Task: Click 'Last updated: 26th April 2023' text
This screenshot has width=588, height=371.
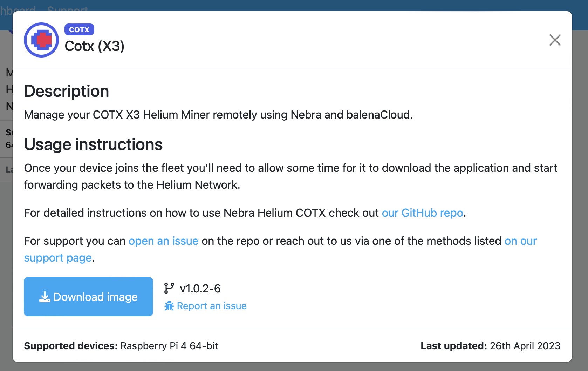Action: pos(490,346)
